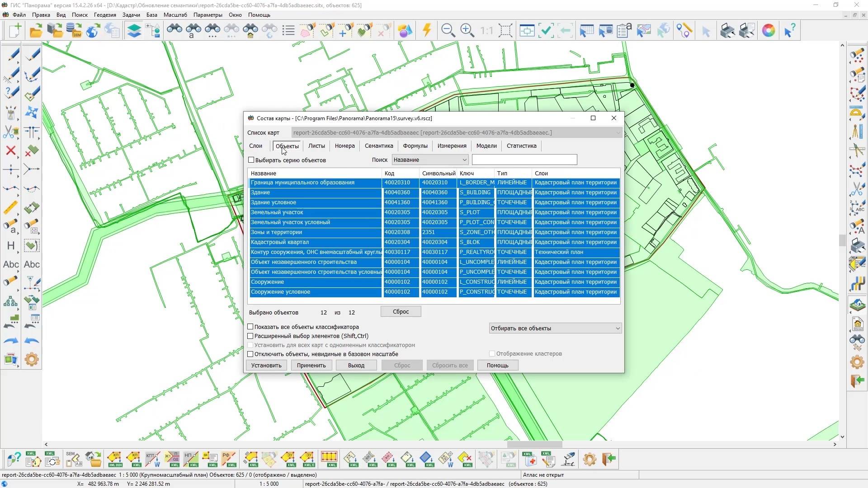Switch to the 'Семантика' tab

pos(379,146)
